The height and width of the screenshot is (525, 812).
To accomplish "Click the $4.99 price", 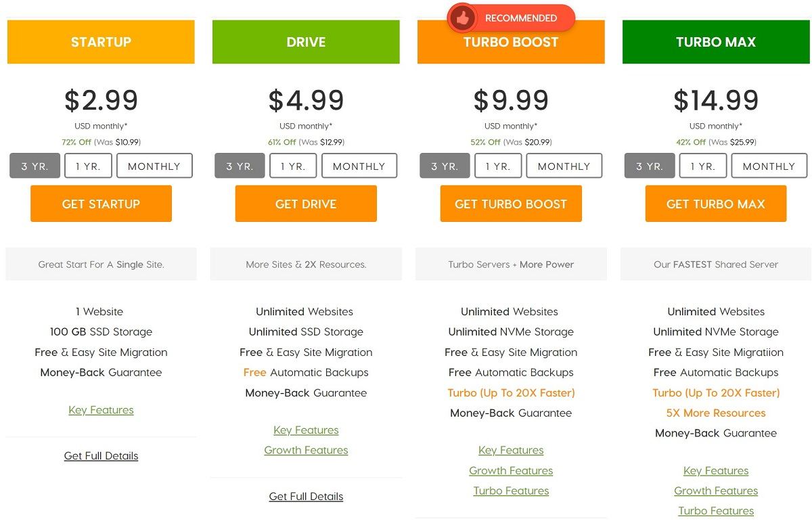I will (306, 100).
